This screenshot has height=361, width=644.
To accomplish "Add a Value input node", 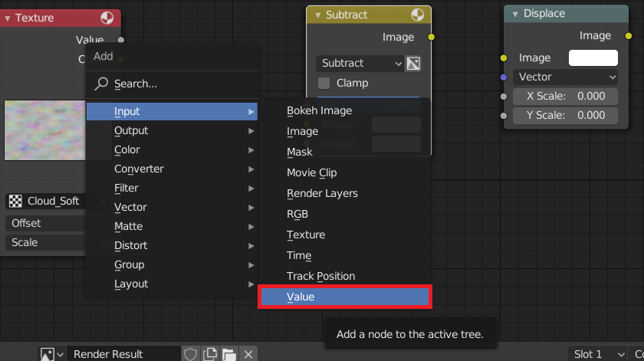I will [345, 297].
